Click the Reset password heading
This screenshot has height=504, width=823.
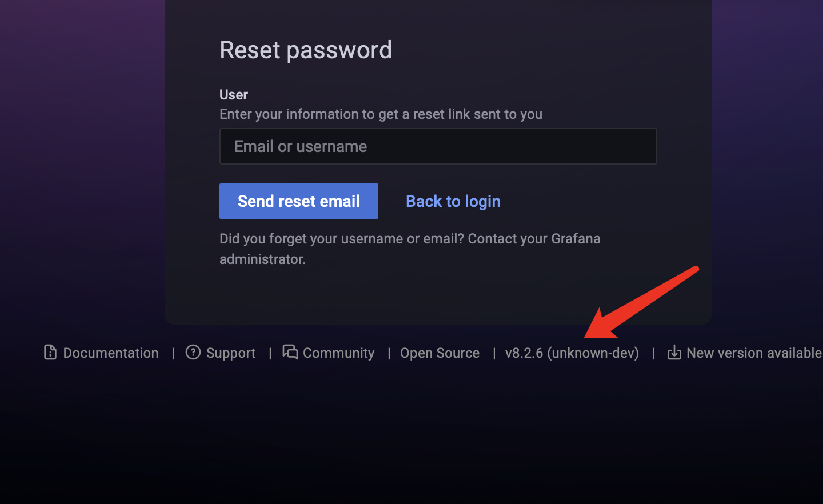pos(306,50)
